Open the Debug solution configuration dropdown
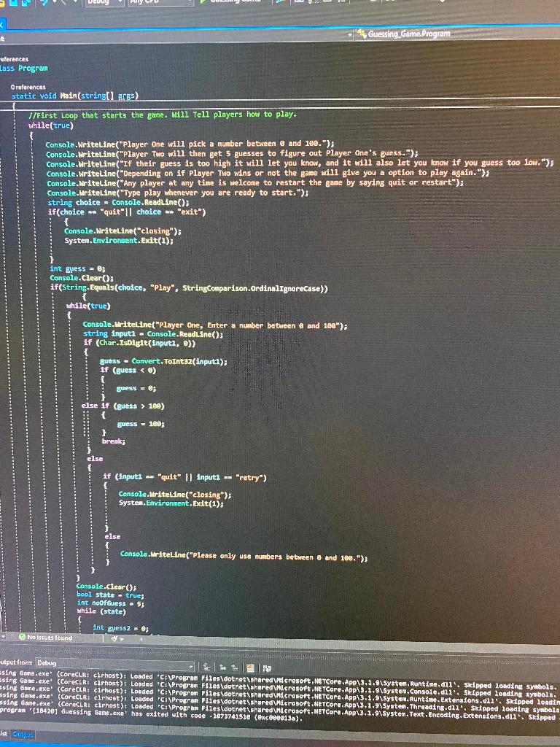This screenshot has height=747, width=560. (x=105, y=2)
